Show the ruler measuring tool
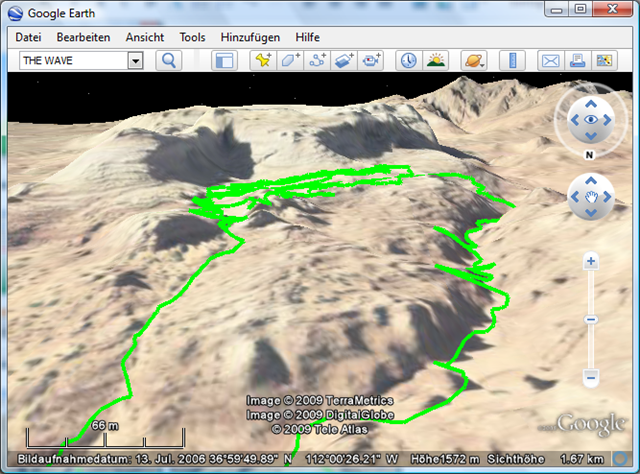The width and height of the screenshot is (640, 474). click(512, 60)
